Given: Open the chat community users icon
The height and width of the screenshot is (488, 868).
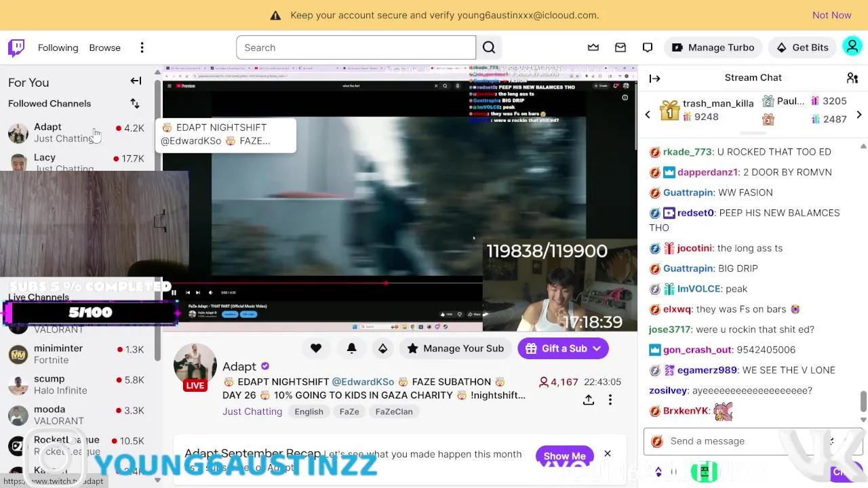Looking at the screenshot, I should (x=852, y=78).
